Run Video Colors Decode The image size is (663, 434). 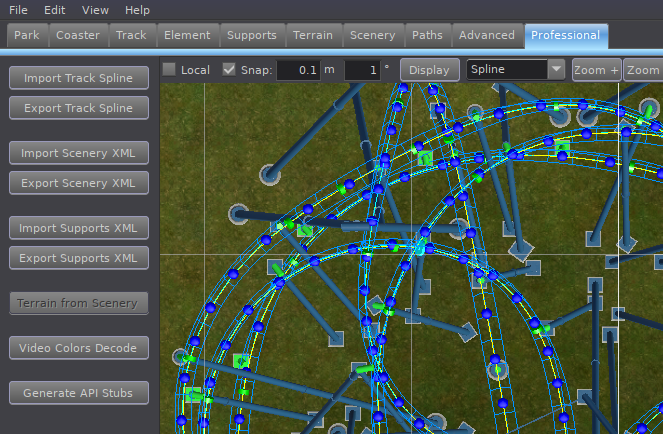[79, 348]
